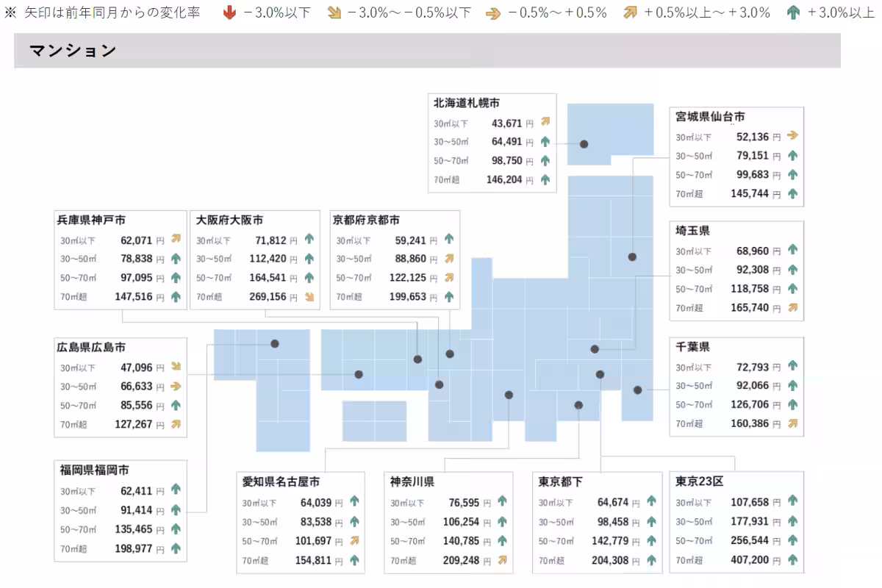Select the map marker for Hokkaido Sapporo
This screenshot has width=882, height=588.
click(584, 144)
